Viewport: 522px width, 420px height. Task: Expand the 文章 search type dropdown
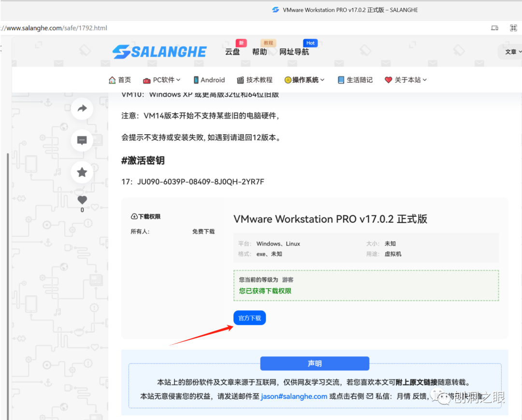point(513,52)
